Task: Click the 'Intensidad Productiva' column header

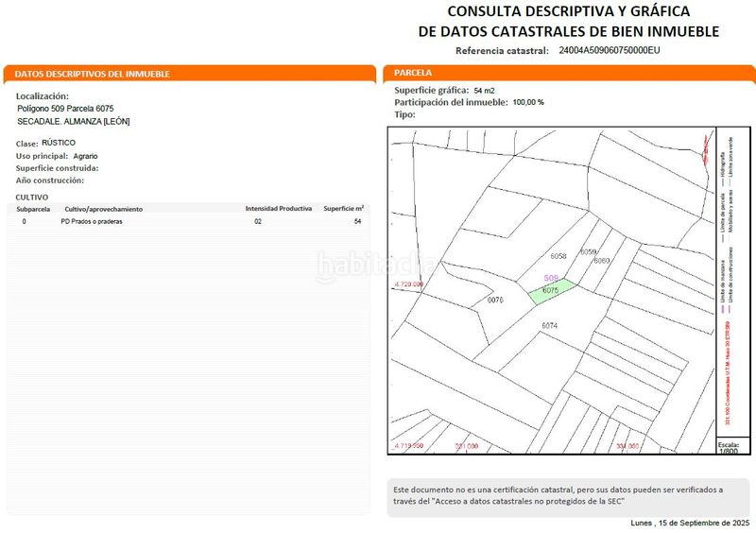Action: click(x=279, y=209)
